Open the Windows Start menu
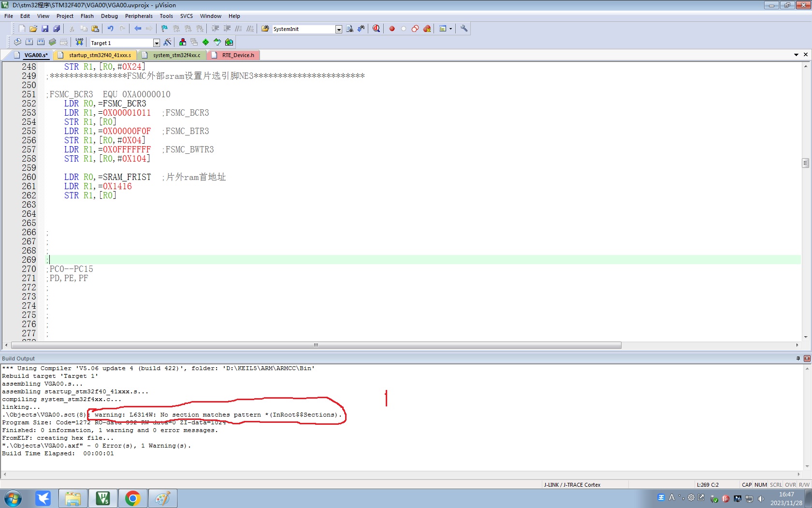 tap(13, 498)
